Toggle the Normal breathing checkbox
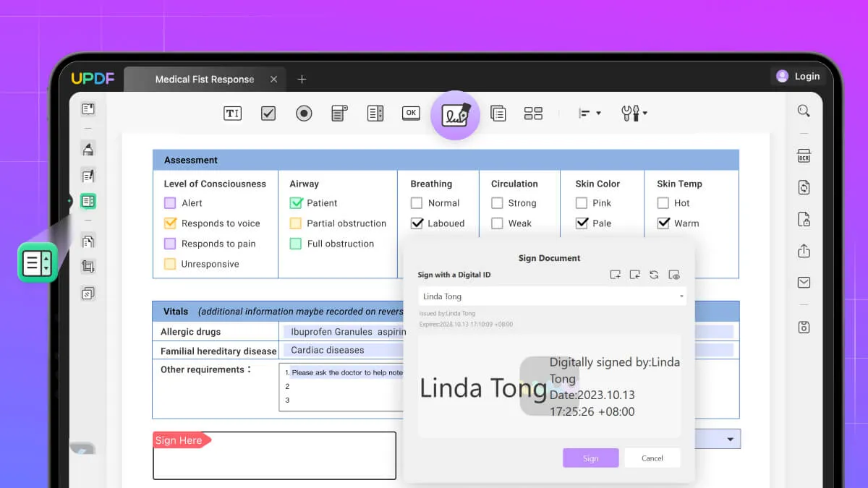The height and width of the screenshot is (488, 868). pyautogui.click(x=417, y=203)
